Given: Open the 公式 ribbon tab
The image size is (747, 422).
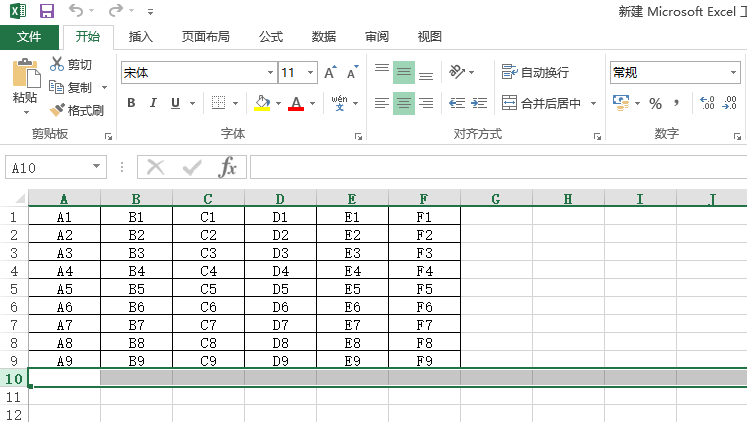Looking at the screenshot, I should pyautogui.click(x=271, y=37).
